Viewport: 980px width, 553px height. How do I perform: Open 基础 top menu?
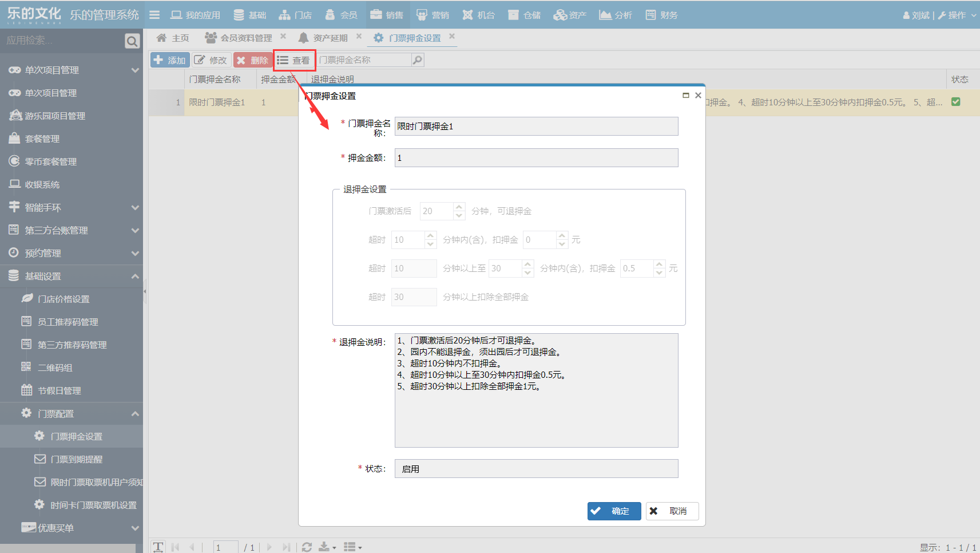click(250, 15)
